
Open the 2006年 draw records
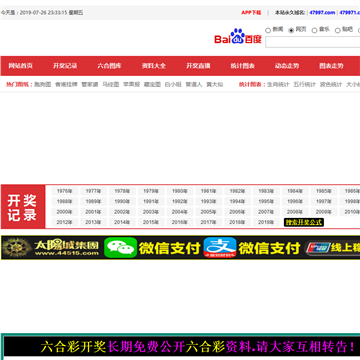238,212
